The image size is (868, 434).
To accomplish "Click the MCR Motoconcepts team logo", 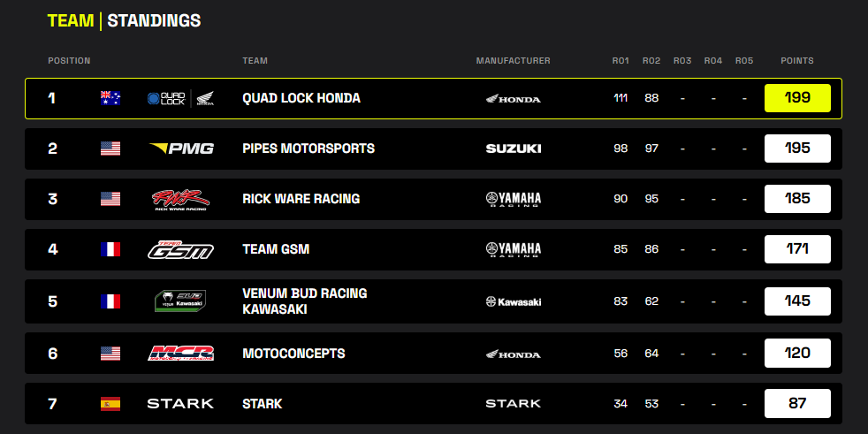I will click(x=180, y=354).
